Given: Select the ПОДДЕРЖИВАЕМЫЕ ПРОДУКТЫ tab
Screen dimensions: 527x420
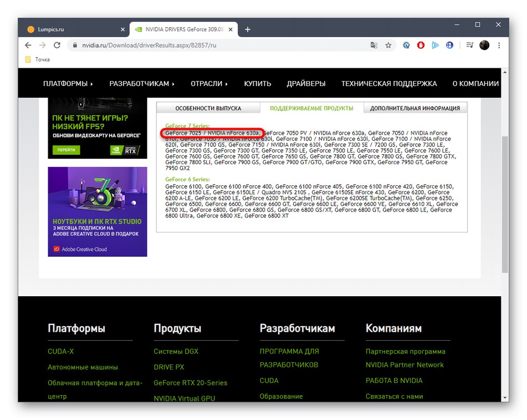Looking at the screenshot, I should pos(312,108).
